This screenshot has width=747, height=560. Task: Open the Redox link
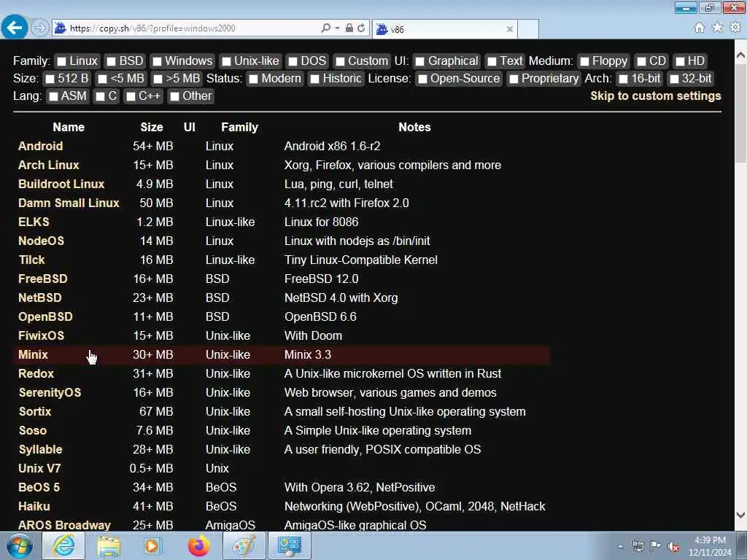click(36, 374)
